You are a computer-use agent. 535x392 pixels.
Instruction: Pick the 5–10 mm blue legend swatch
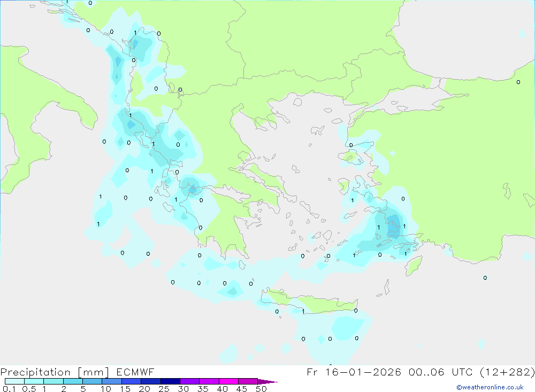point(93,381)
